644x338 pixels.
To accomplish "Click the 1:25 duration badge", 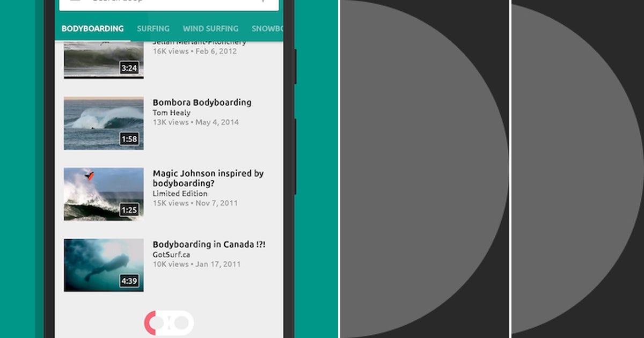I will pos(129,210).
